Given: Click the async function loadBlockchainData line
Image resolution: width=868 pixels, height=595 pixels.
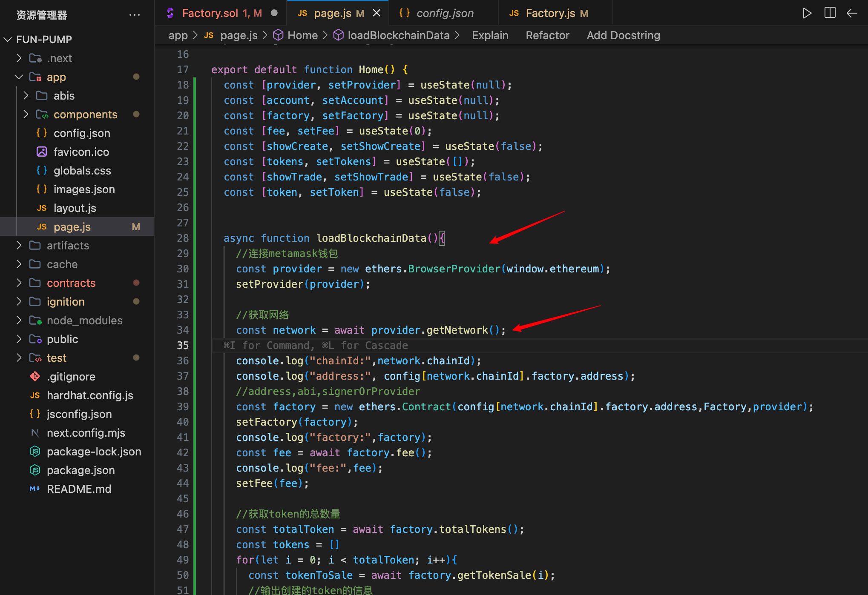Looking at the screenshot, I should 334,238.
